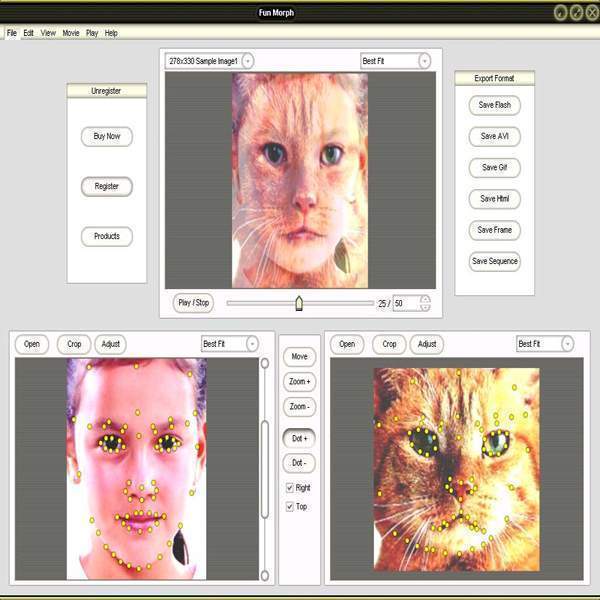
Task: Click the Zoom + tool
Action: pyautogui.click(x=300, y=382)
